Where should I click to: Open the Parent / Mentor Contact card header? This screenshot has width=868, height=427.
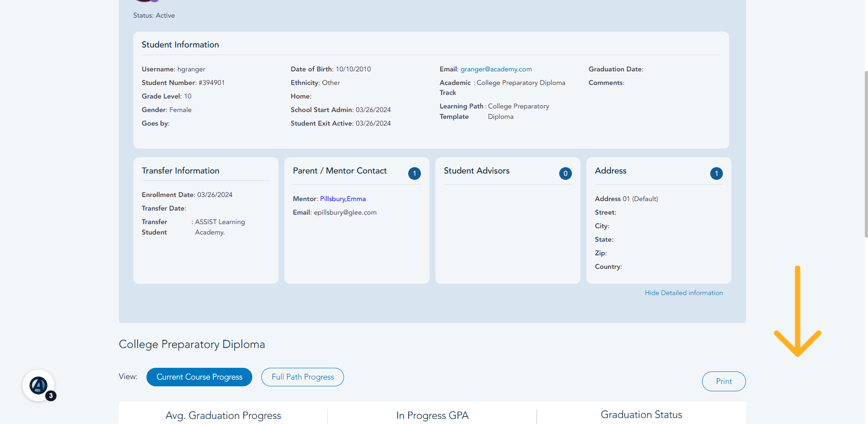tap(340, 171)
